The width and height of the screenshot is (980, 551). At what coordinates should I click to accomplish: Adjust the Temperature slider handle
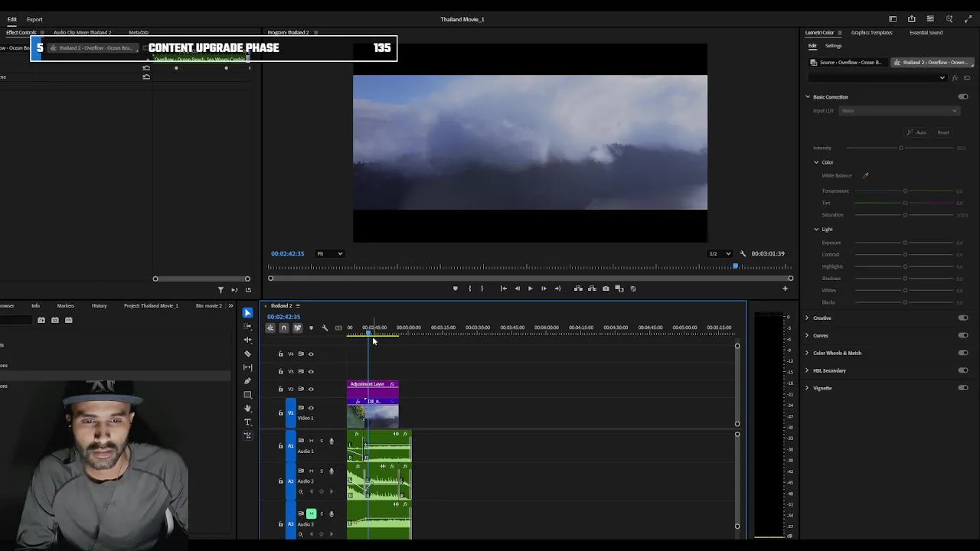point(905,191)
